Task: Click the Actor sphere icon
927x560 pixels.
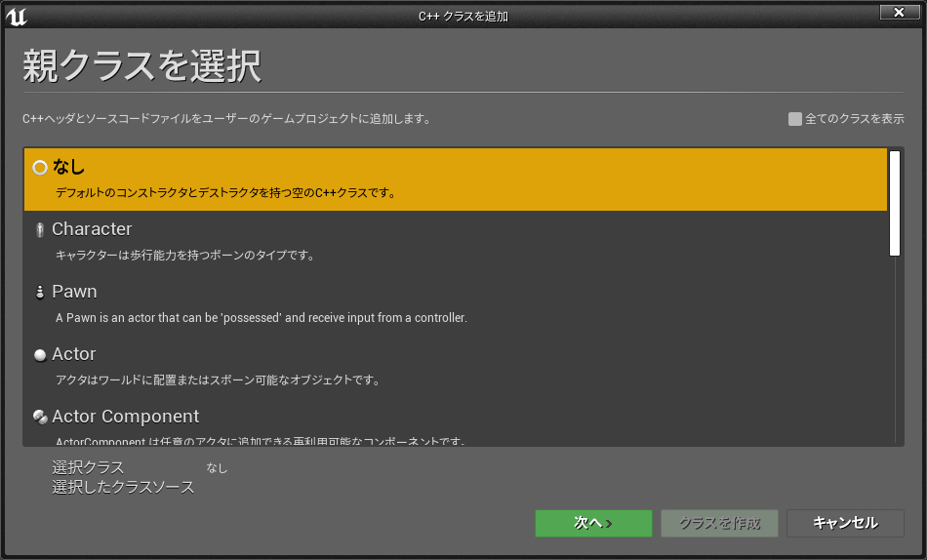Action: (40, 355)
